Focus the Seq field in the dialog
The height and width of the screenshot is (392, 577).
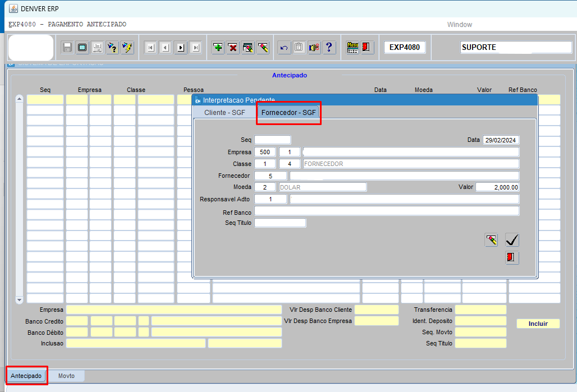click(273, 140)
